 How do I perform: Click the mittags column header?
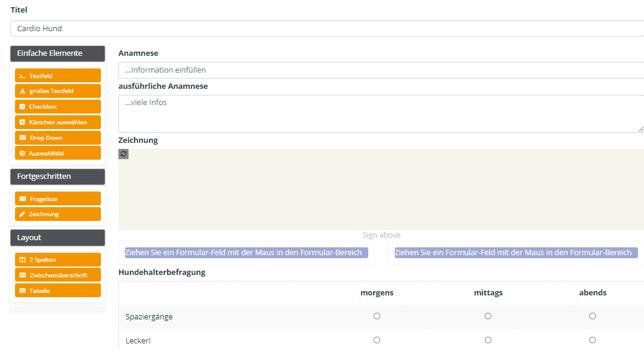tap(488, 292)
